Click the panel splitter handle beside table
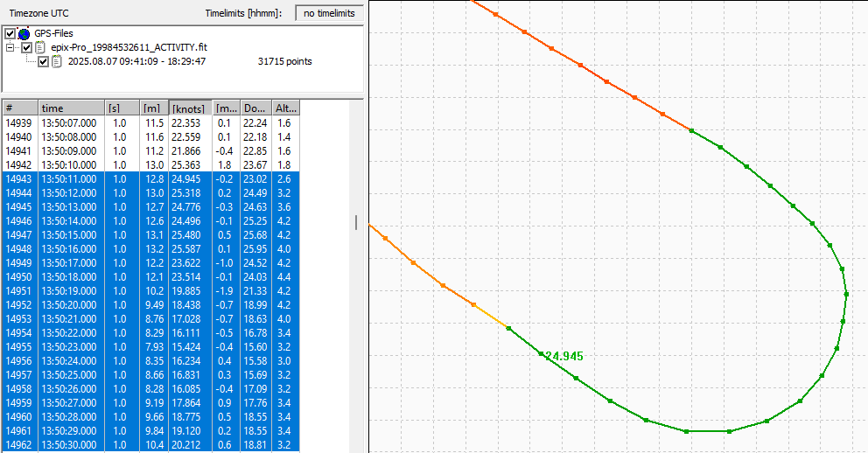 pos(355,222)
